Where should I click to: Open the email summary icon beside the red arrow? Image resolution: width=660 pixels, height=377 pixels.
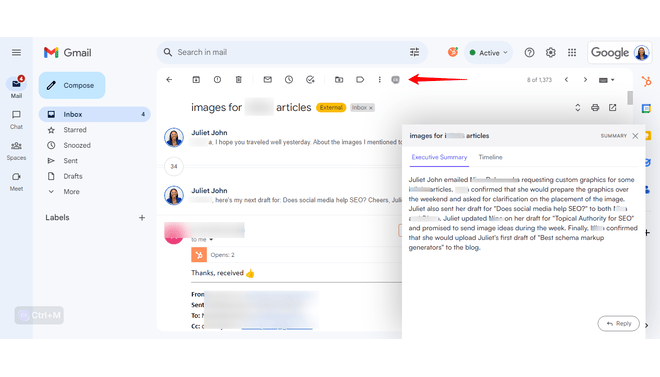[x=395, y=80]
